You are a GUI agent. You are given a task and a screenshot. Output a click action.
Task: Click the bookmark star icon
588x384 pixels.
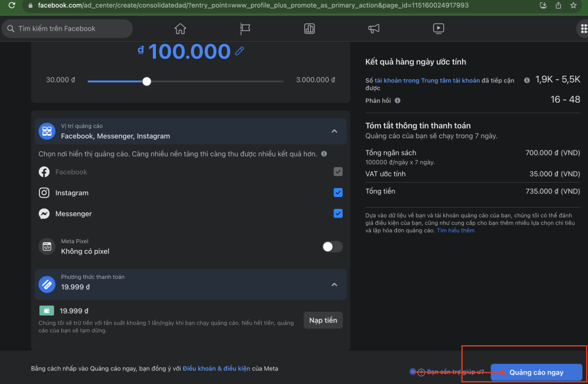coord(573,5)
